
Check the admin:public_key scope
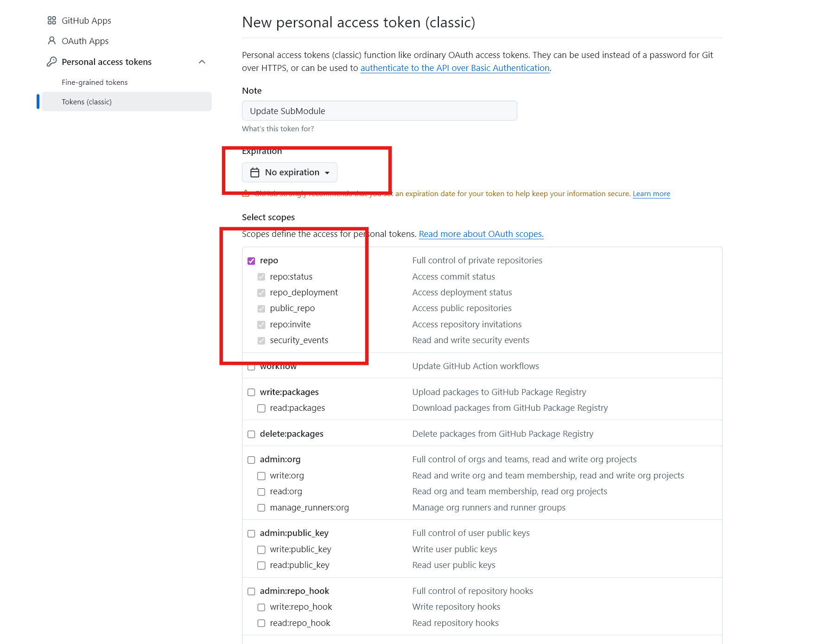click(x=251, y=534)
